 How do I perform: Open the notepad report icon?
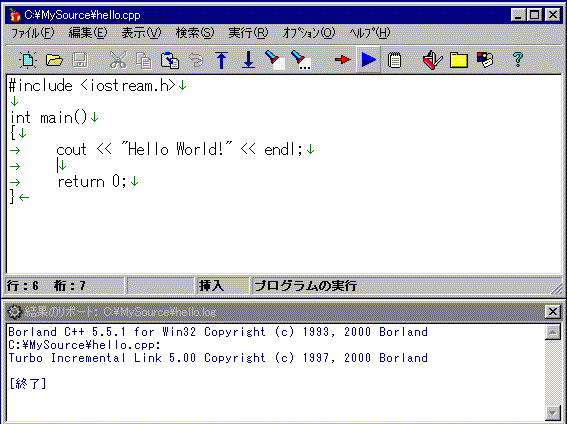coord(395,60)
